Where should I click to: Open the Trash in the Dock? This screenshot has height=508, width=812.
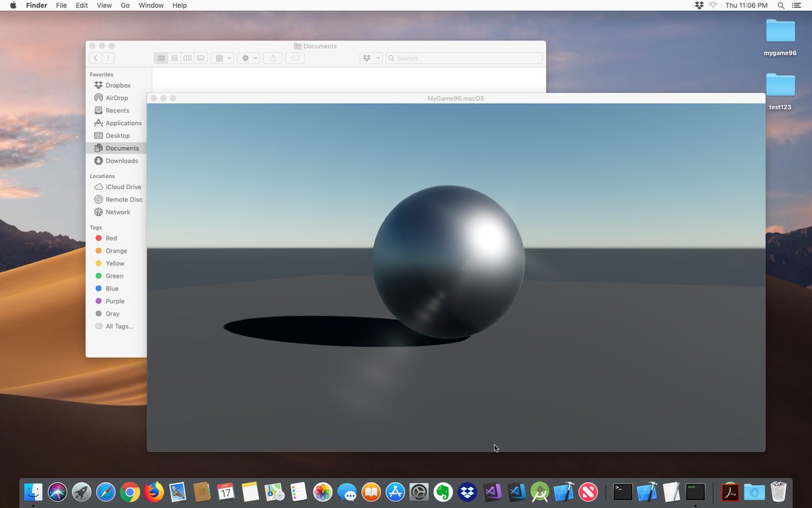click(x=779, y=492)
